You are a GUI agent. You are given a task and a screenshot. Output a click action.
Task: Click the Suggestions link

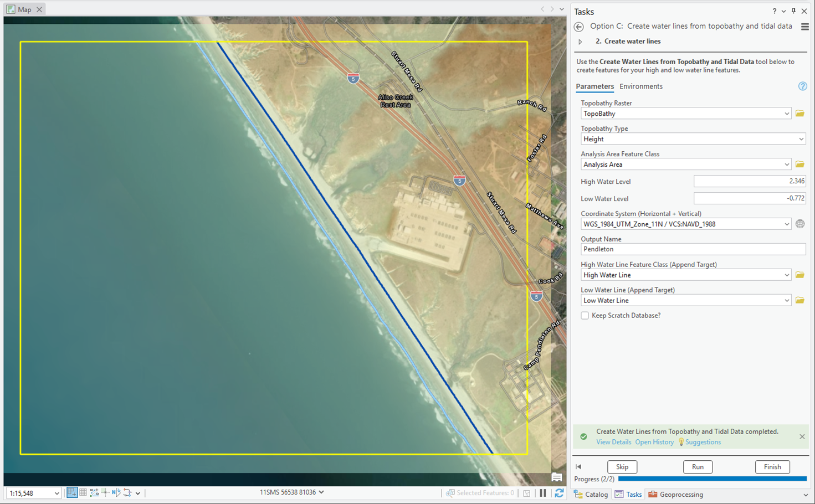coord(703,442)
